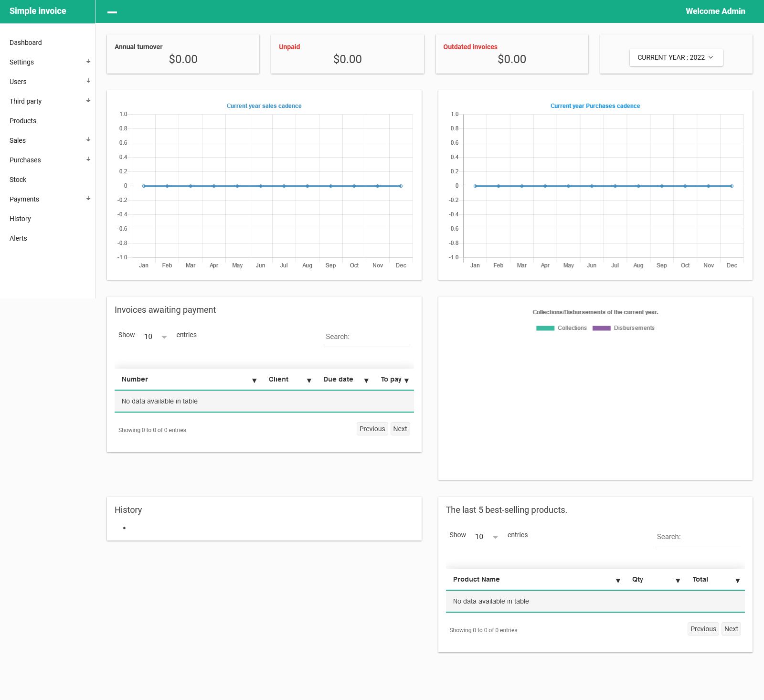Focus the invoices awaiting payment search field
The image size is (764, 700).
pos(366,337)
